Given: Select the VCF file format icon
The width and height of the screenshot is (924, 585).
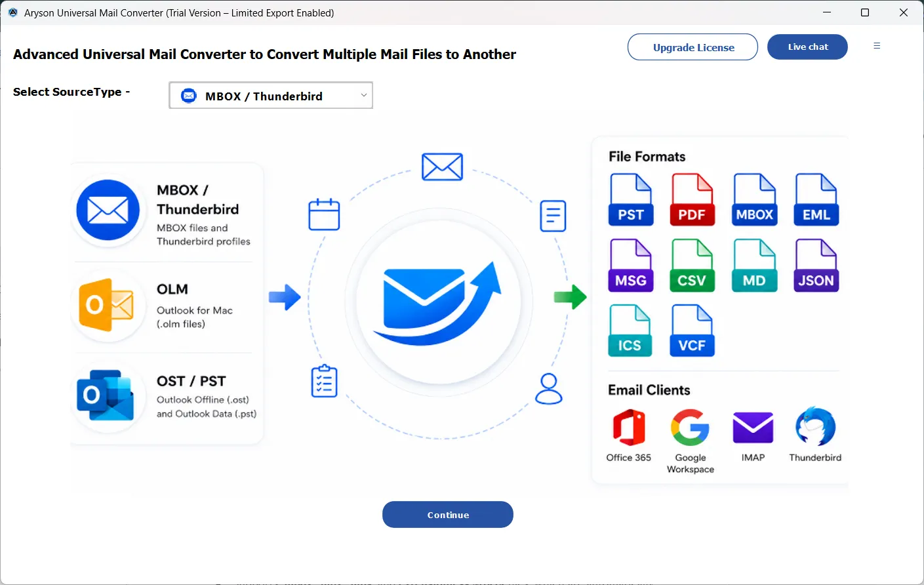Looking at the screenshot, I should (692, 330).
